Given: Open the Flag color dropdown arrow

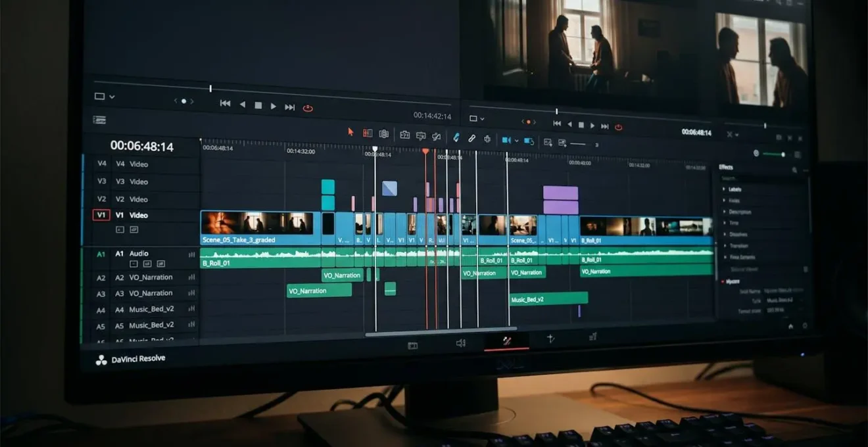Looking at the screenshot, I should pyautogui.click(x=517, y=141).
